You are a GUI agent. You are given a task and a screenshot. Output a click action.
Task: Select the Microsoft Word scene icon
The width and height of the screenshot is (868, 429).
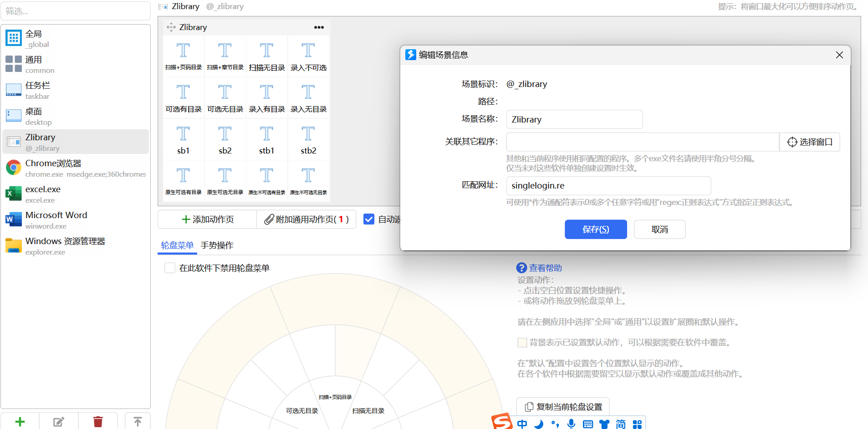(x=14, y=220)
